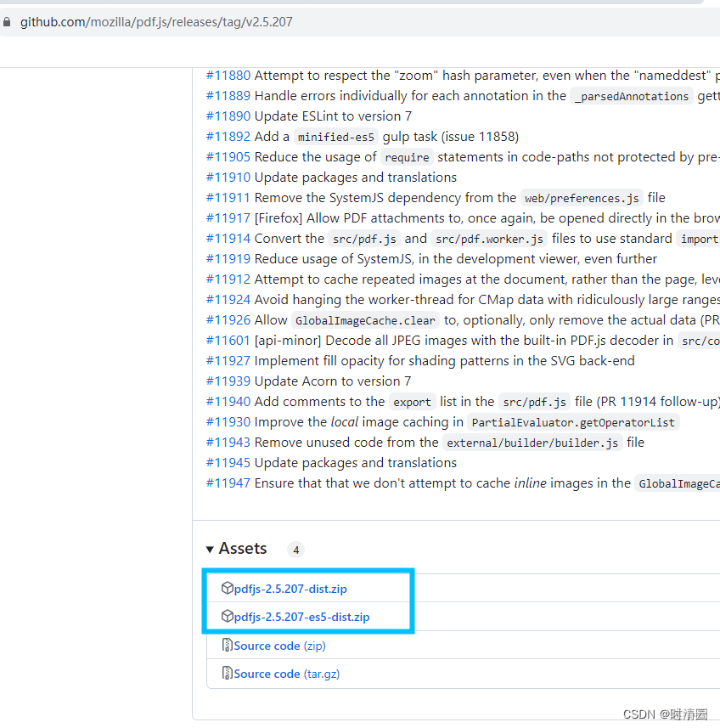Open pull request #11947 link
720x728 pixels.
(x=228, y=483)
